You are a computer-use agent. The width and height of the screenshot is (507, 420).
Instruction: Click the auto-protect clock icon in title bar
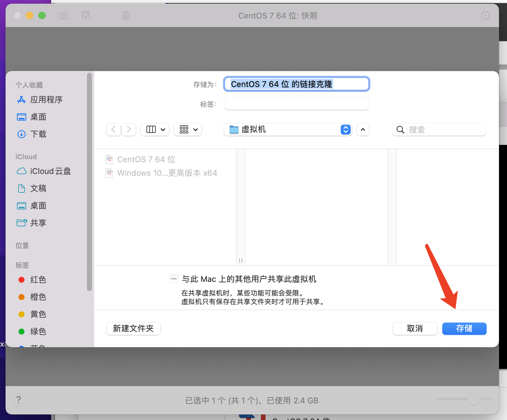pyautogui.click(x=485, y=15)
